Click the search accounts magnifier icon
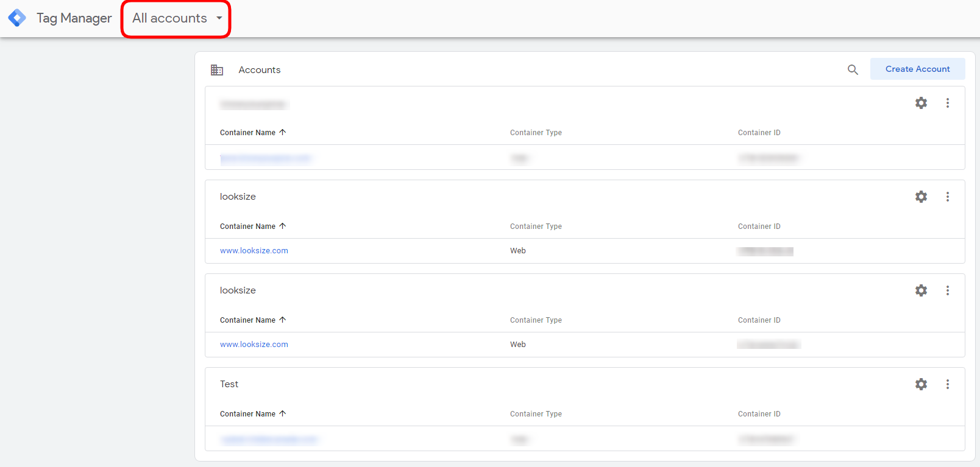Viewport: 980px width, 467px height. 853,69
